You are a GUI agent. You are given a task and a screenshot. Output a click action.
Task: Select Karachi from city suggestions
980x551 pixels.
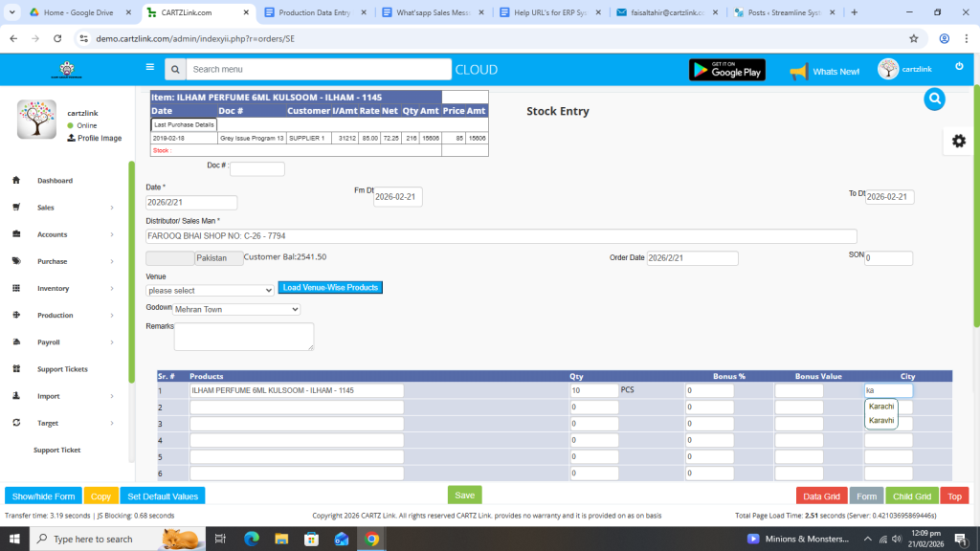pos(880,407)
